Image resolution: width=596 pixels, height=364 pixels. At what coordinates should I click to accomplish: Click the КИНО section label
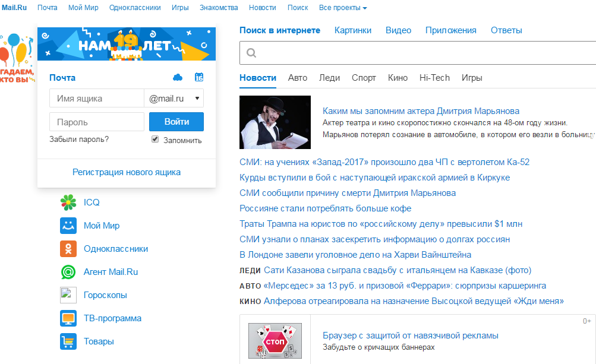click(250, 302)
